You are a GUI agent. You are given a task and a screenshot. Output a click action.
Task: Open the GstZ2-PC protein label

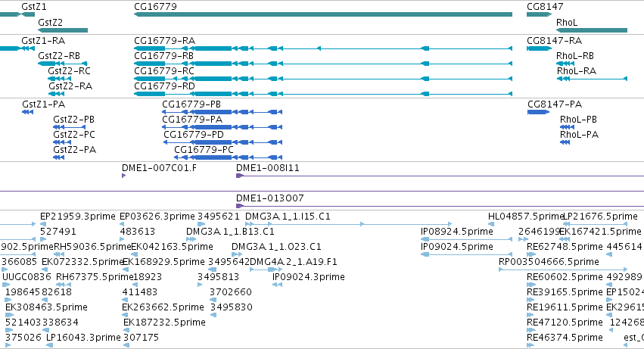74,135
